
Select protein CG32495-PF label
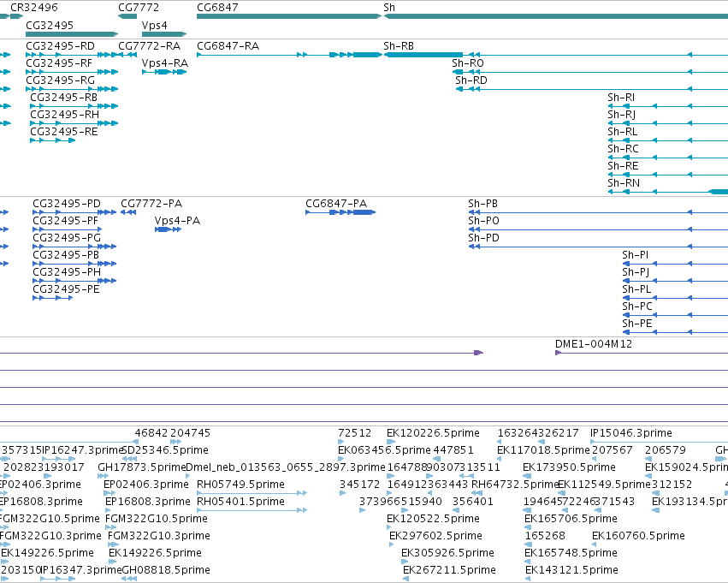coord(66,221)
